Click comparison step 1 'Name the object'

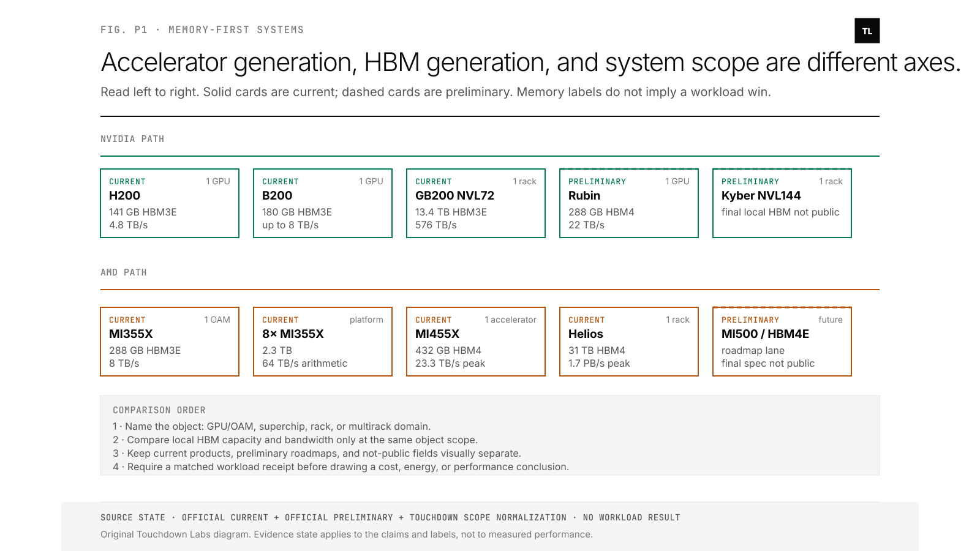[x=272, y=427]
